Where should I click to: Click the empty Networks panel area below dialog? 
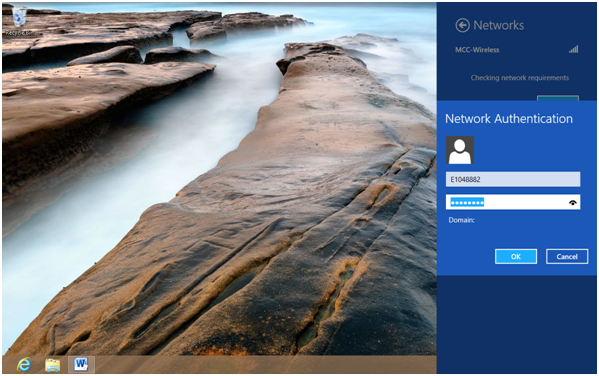point(516,324)
